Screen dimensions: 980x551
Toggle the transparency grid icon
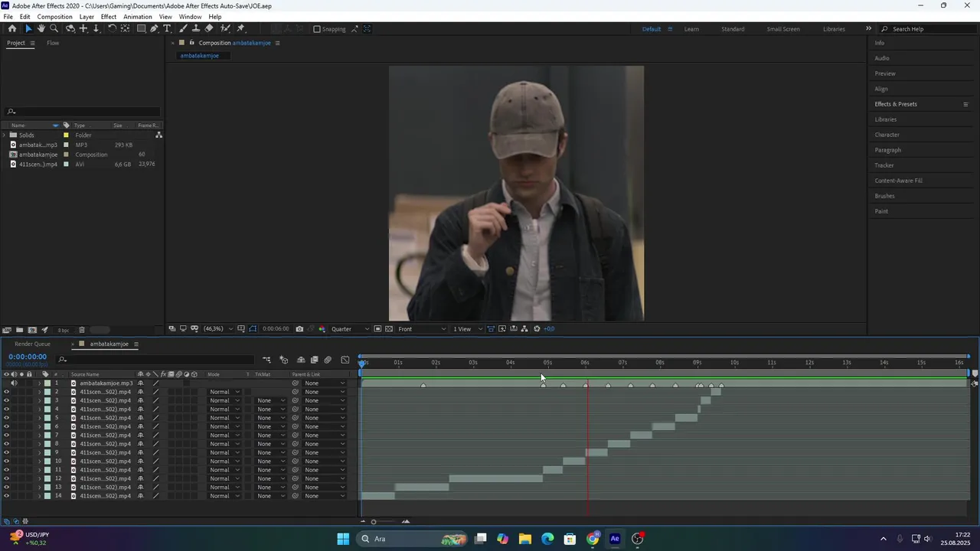[x=389, y=329]
